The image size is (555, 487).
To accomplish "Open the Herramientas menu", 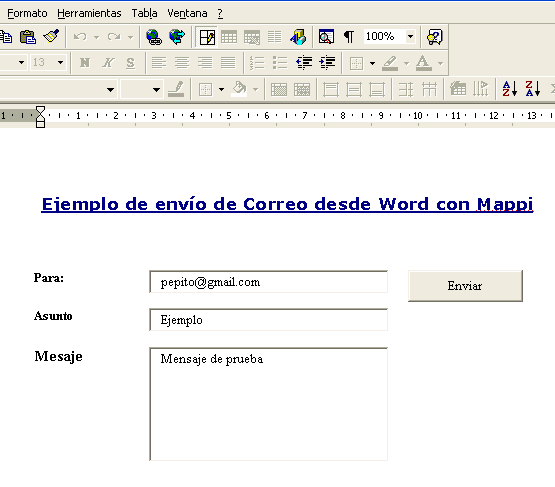I will click(89, 13).
